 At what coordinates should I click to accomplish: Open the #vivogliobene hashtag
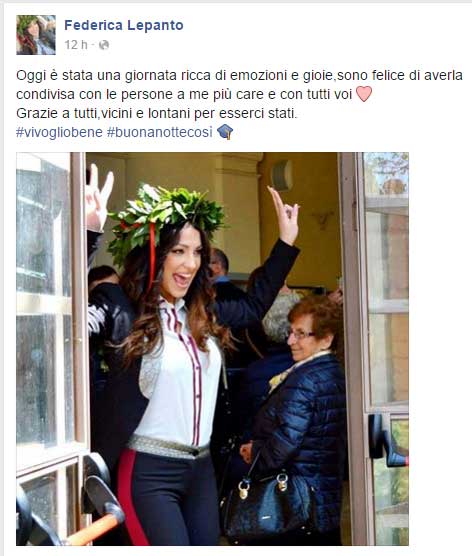59,132
